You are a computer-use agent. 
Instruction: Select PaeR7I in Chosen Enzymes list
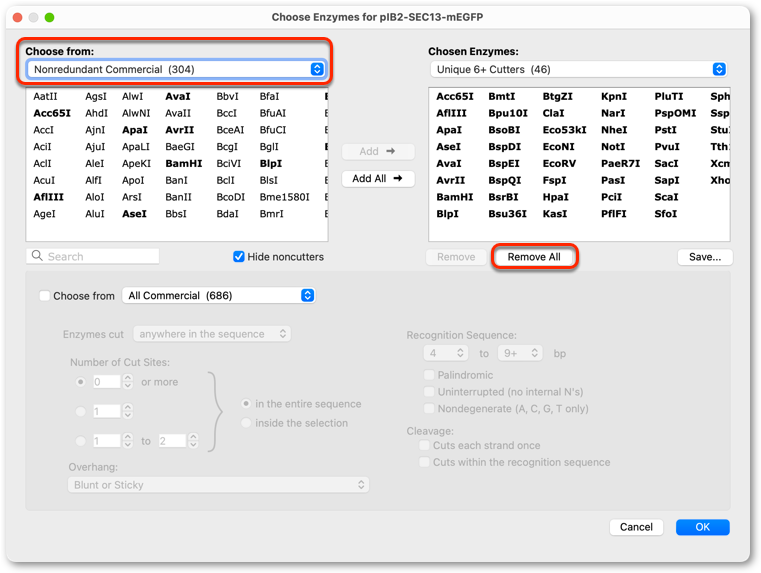coord(620,164)
